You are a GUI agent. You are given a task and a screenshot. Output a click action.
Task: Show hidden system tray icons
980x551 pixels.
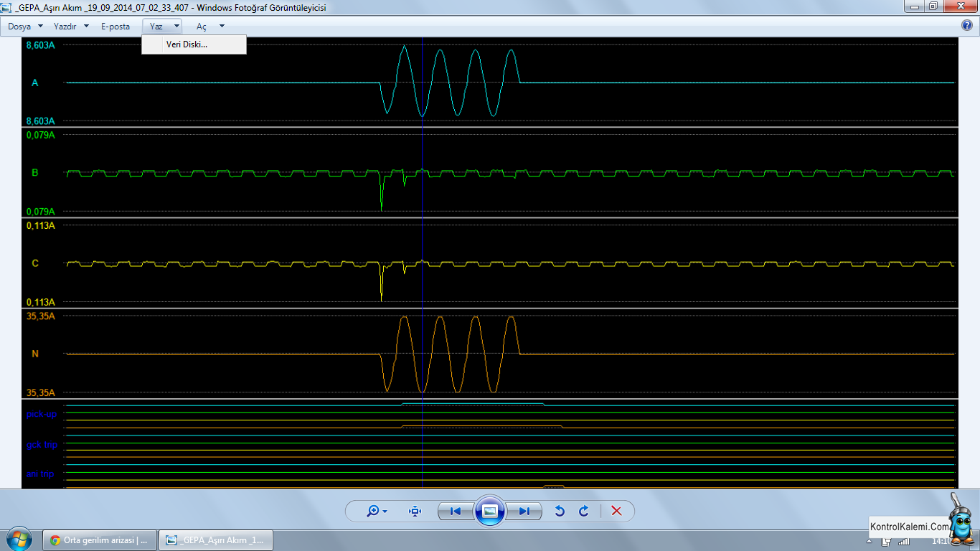tap(867, 541)
